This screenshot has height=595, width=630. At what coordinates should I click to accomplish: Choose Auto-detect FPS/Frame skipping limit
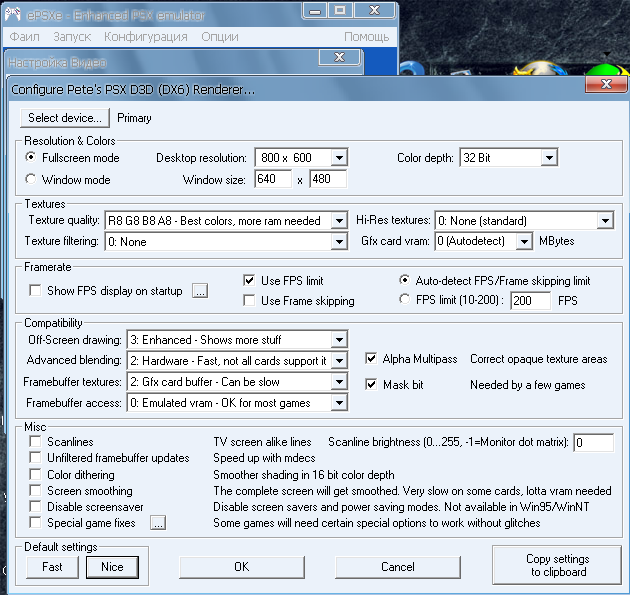404,280
